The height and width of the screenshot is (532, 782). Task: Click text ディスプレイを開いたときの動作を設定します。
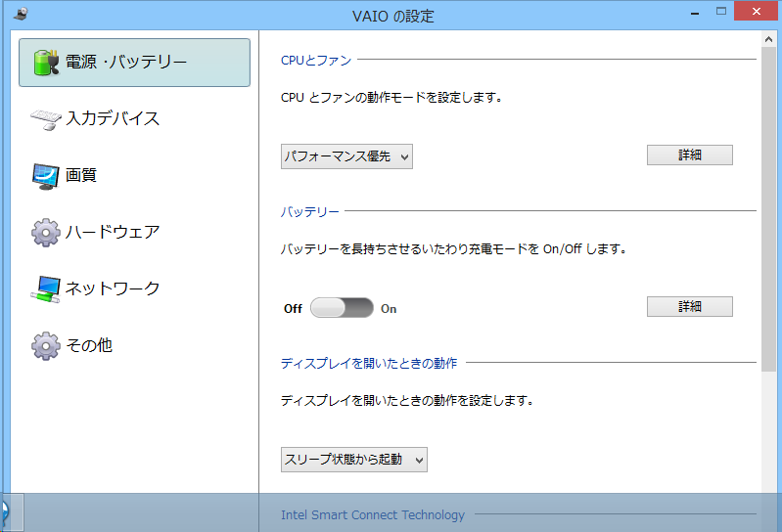[x=407, y=400]
